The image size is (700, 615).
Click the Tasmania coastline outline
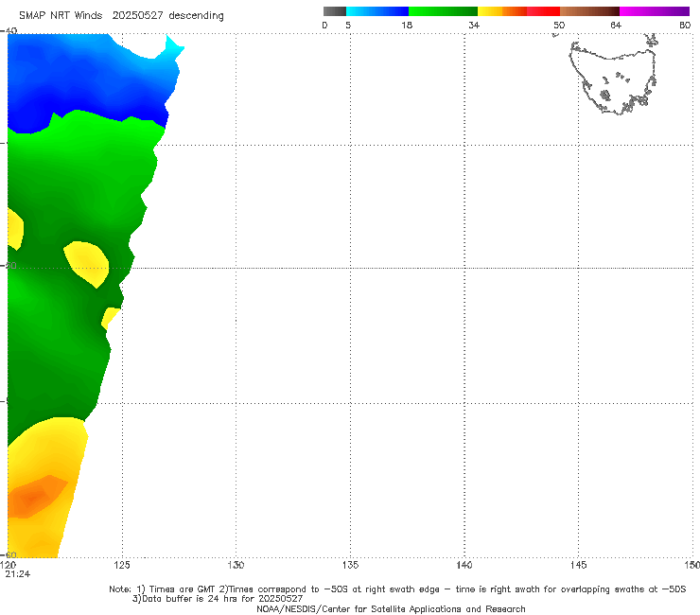614,77
